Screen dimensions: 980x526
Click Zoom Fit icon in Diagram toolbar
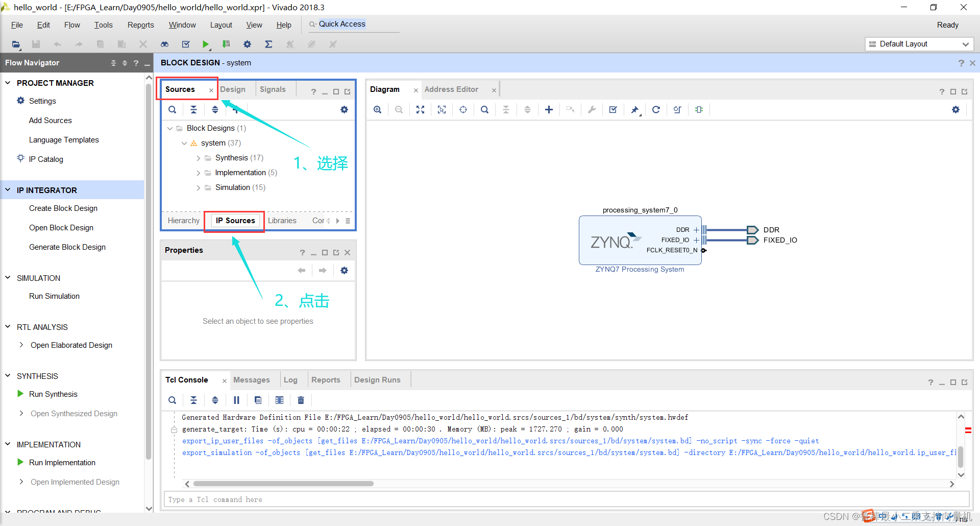420,110
